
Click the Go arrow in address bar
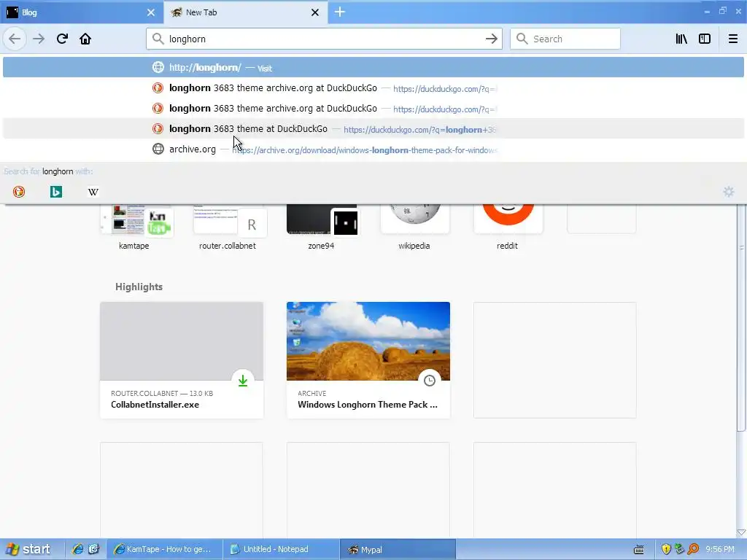(491, 39)
